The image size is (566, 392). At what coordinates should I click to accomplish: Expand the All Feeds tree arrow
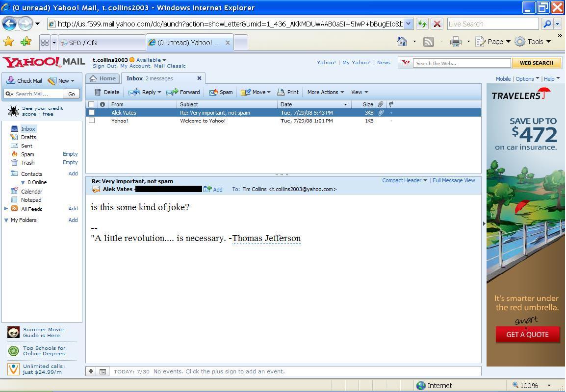coord(6,208)
